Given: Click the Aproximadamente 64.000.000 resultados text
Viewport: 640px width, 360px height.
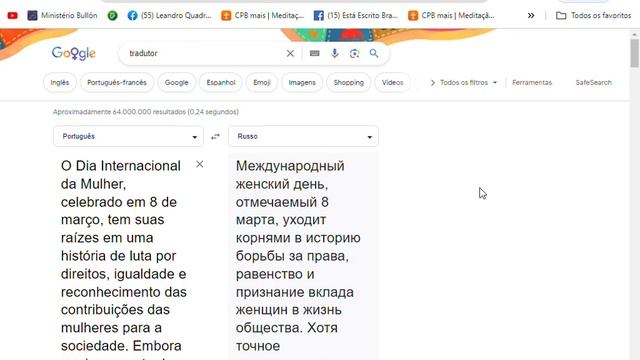Looking at the screenshot, I should click(146, 112).
